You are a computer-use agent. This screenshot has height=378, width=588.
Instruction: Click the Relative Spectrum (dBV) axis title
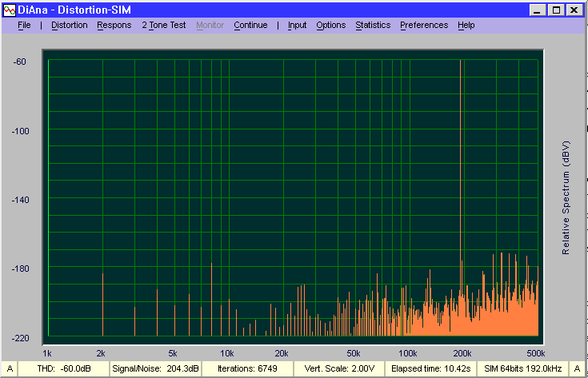(566, 198)
